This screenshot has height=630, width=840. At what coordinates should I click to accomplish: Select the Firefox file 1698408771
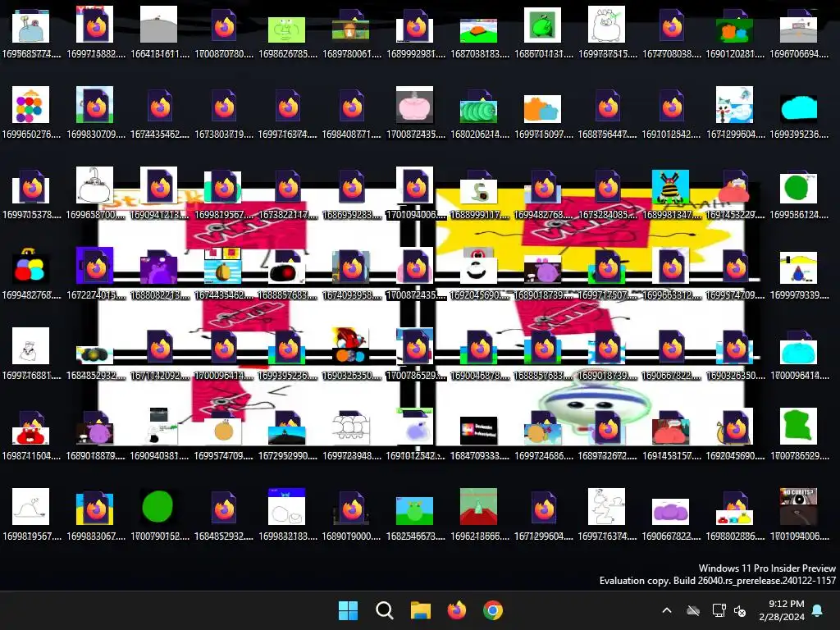tap(351, 113)
